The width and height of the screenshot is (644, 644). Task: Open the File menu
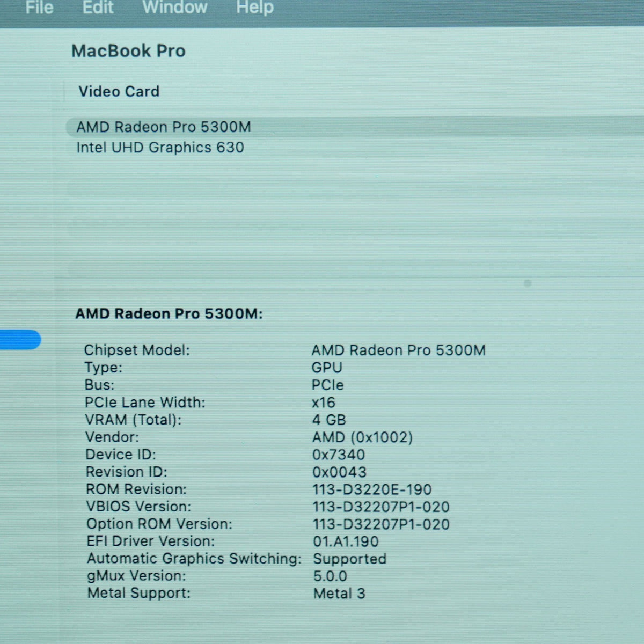pyautogui.click(x=39, y=8)
